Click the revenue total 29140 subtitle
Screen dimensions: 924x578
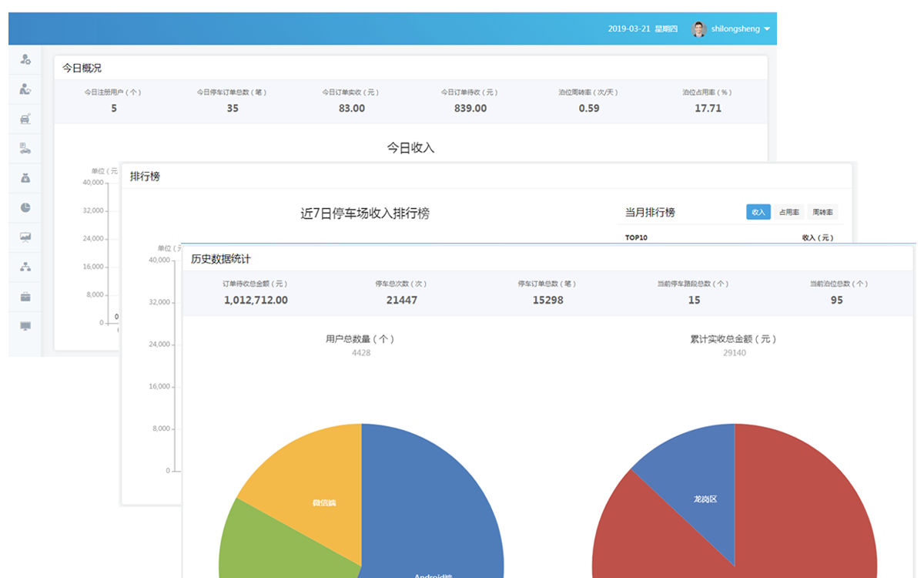[734, 353]
